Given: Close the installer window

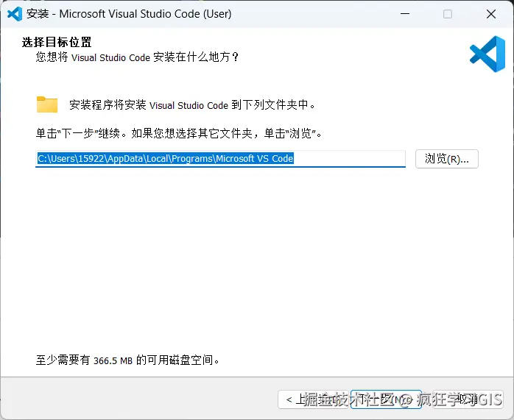Looking at the screenshot, I should pos(491,14).
